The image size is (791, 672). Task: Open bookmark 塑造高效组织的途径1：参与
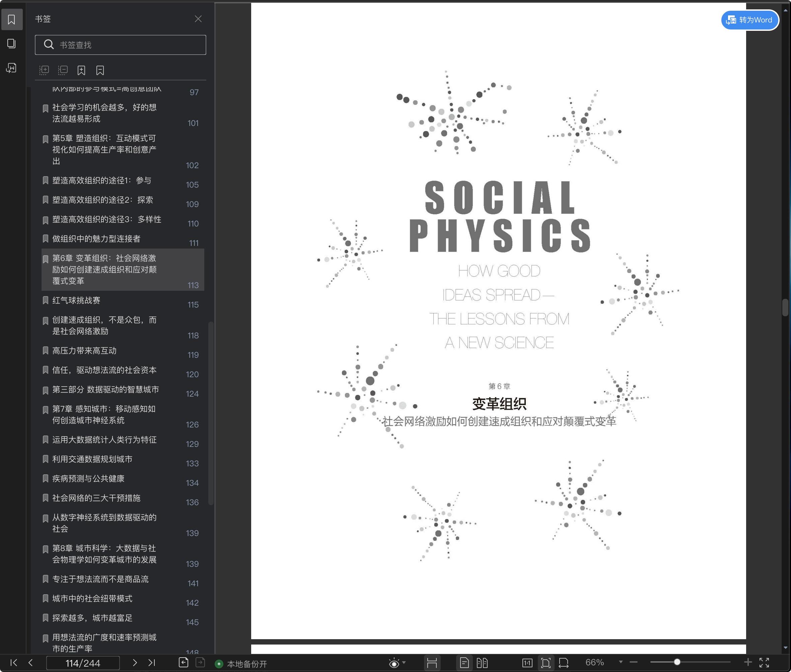123,181
